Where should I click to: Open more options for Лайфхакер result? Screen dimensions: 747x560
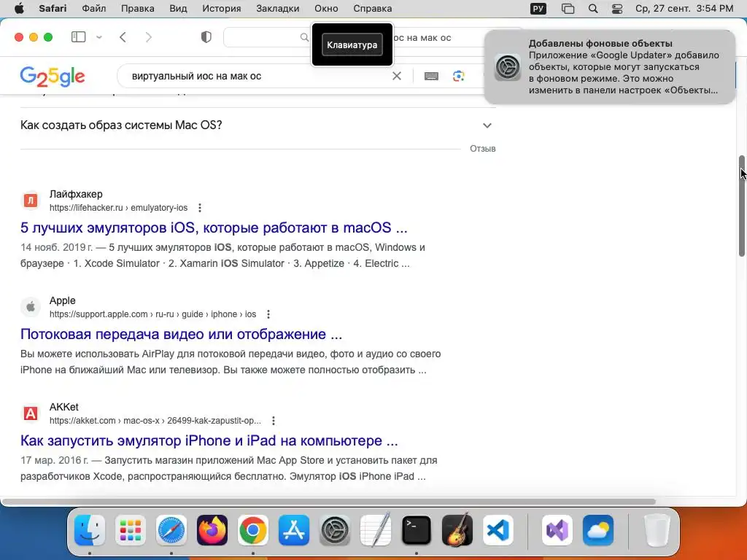[x=200, y=208]
